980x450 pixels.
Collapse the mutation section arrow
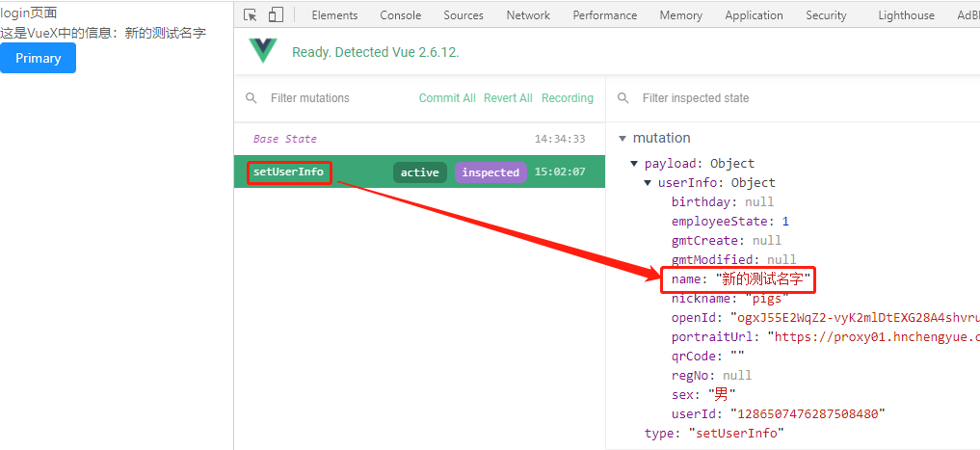point(622,138)
